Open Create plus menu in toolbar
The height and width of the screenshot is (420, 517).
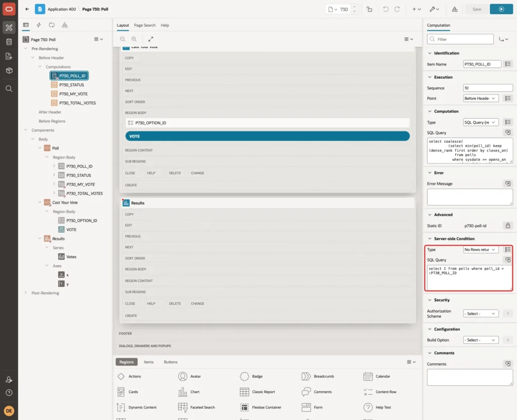point(417,9)
